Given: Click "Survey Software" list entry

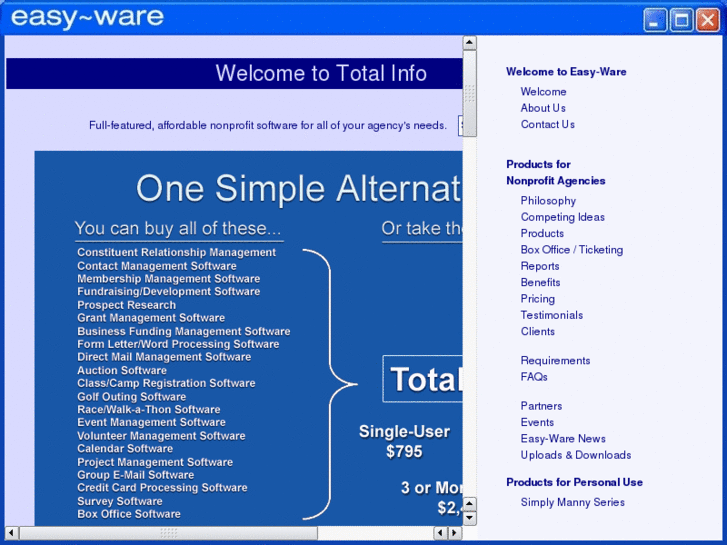Looking at the screenshot, I should coord(120,501).
